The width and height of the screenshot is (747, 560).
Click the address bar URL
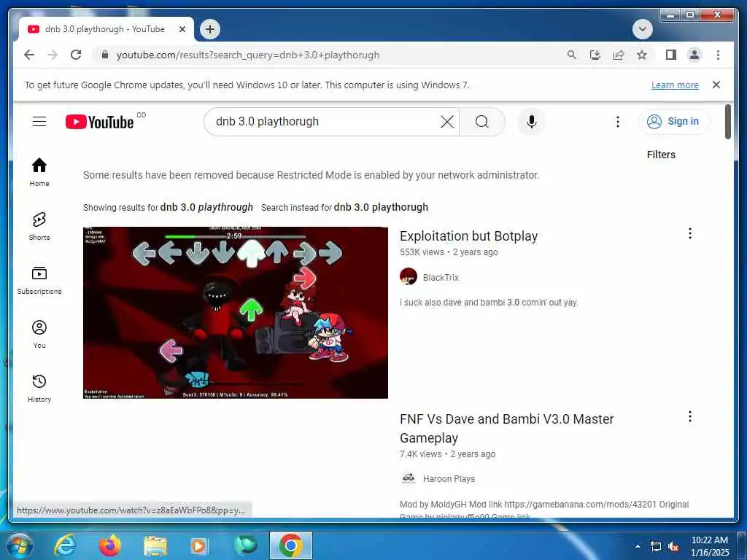[x=248, y=55]
